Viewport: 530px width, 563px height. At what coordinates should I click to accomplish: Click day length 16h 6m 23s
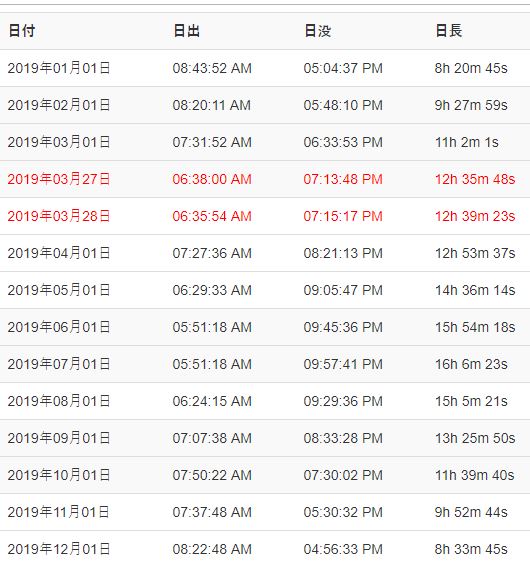click(471, 364)
